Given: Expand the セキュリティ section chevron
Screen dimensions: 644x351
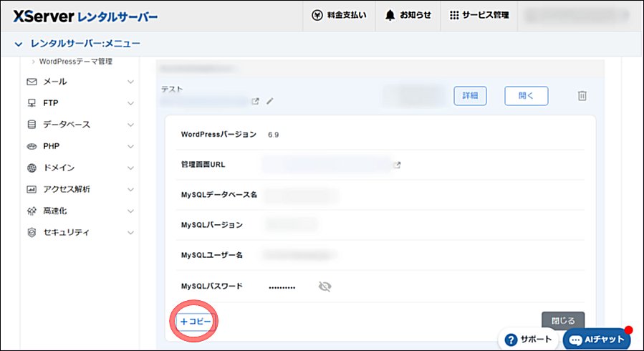Looking at the screenshot, I should pos(130,232).
